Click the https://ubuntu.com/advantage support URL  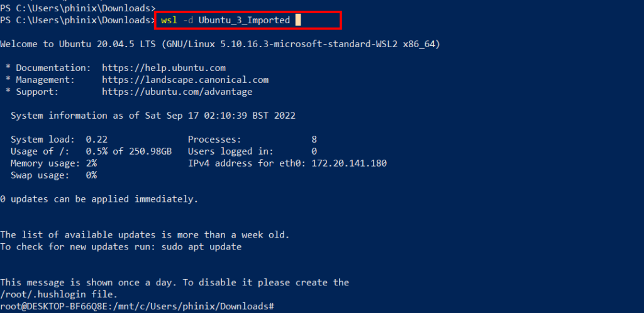177,92
